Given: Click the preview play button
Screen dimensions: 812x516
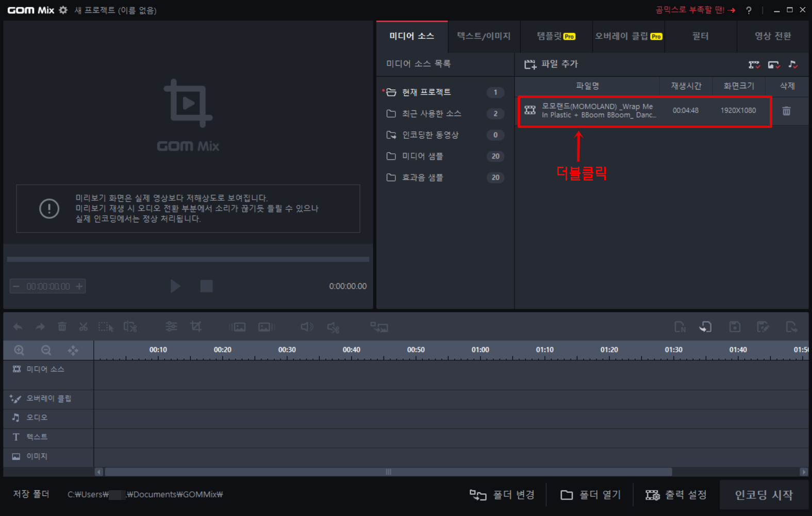Looking at the screenshot, I should [x=175, y=286].
